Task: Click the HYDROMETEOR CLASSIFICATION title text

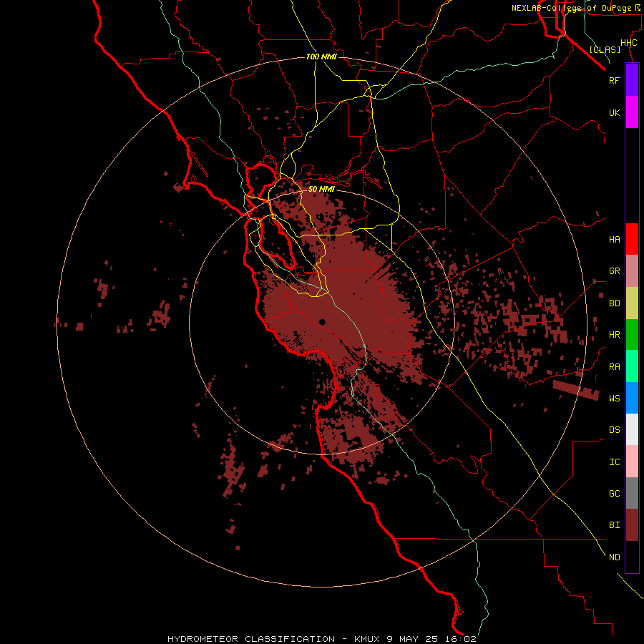Action: point(251,639)
